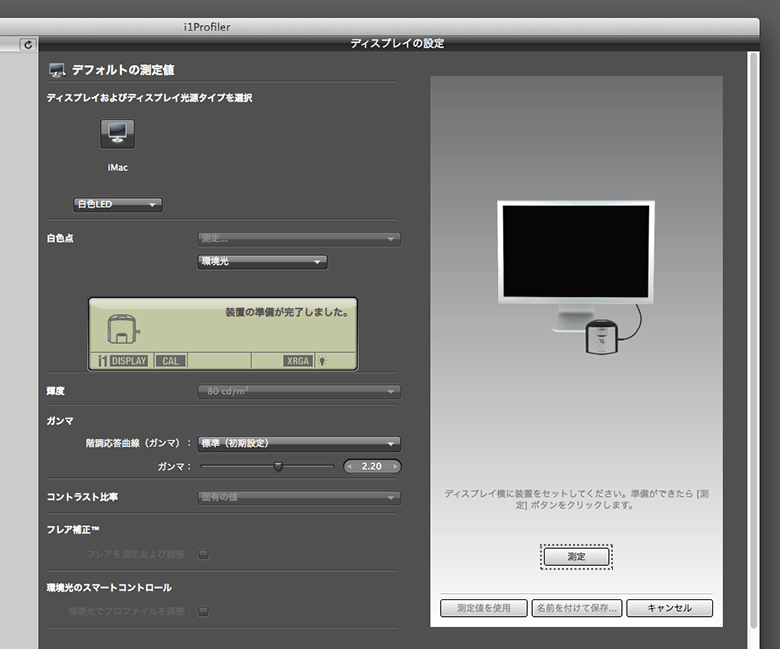This screenshot has width=780, height=649.
Task: Click the 測定 button
Action: point(577,556)
